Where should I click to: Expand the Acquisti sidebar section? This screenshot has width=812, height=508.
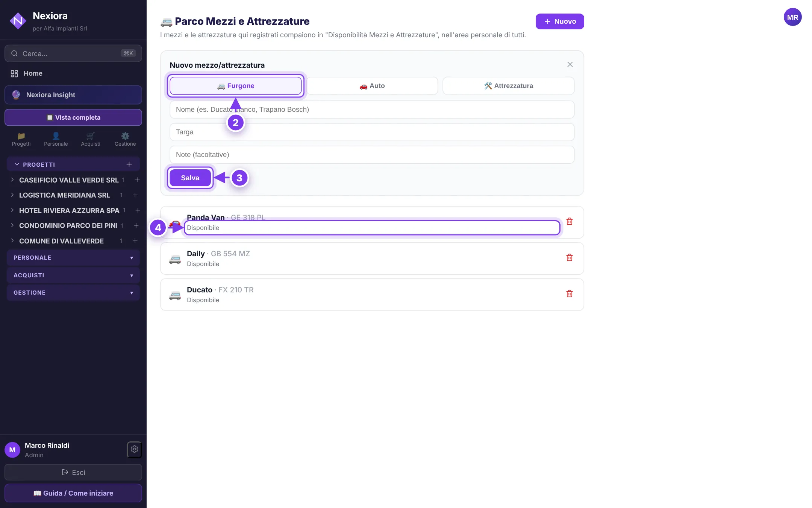73,275
